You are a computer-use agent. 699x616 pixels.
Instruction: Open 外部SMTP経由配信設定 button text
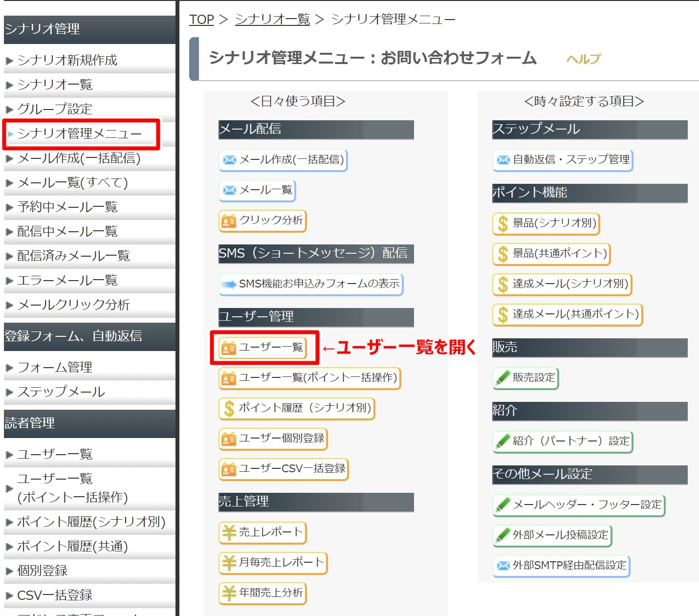point(569,565)
